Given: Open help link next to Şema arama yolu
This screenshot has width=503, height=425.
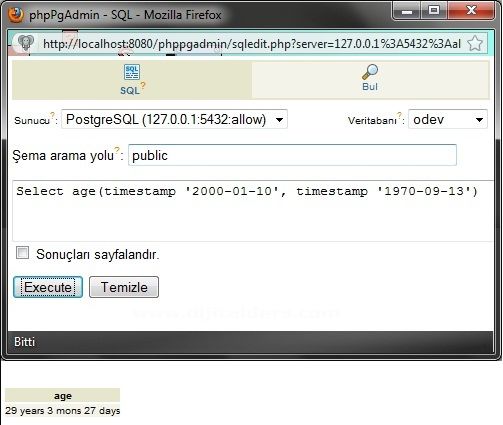Looking at the screenshot, I should tap(117, 150).
